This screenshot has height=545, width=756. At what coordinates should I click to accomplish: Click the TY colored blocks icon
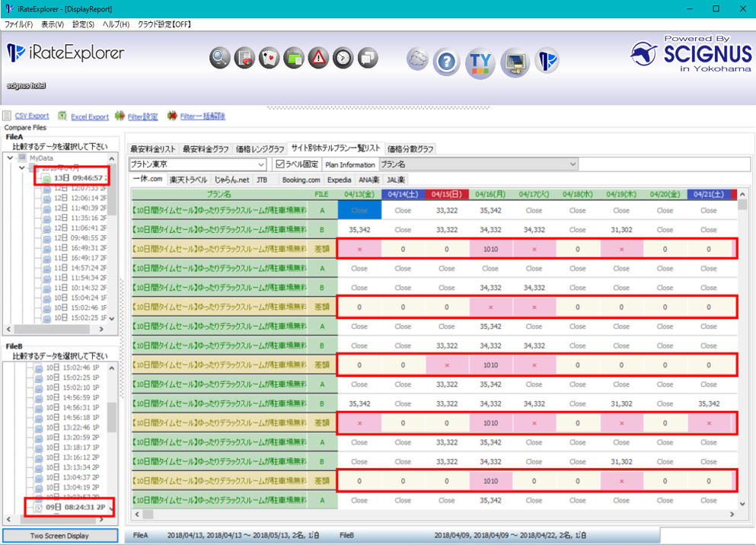tap(480, 62)
